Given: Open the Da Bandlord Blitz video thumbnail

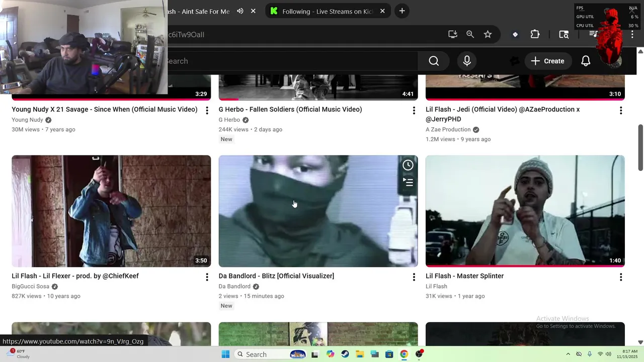Looking at the screenshot, I should (x=318, y=211).
